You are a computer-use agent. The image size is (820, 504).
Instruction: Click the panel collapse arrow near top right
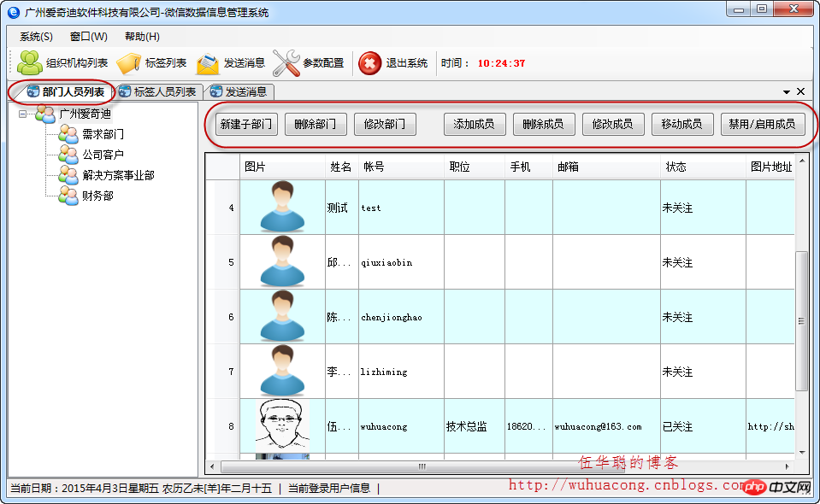click(788, 91)
